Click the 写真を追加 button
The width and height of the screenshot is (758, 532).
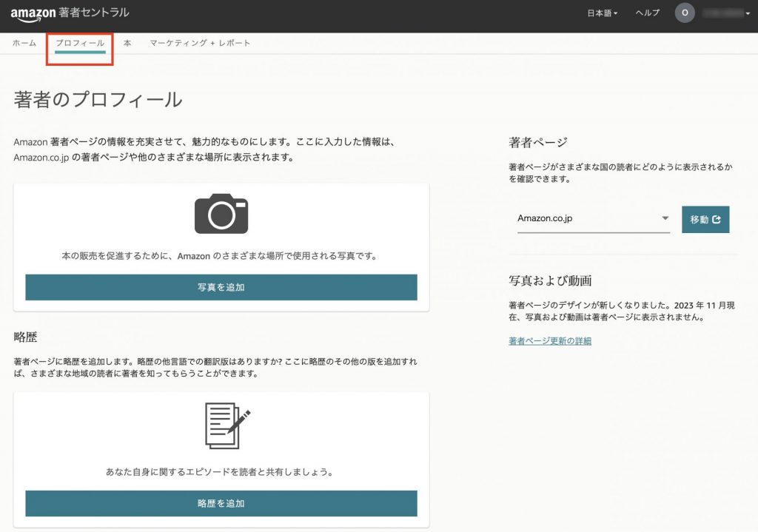(220, 287)
